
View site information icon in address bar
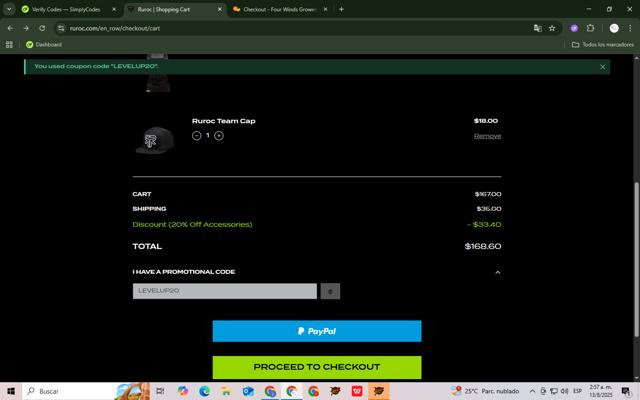tap(61, 28)
